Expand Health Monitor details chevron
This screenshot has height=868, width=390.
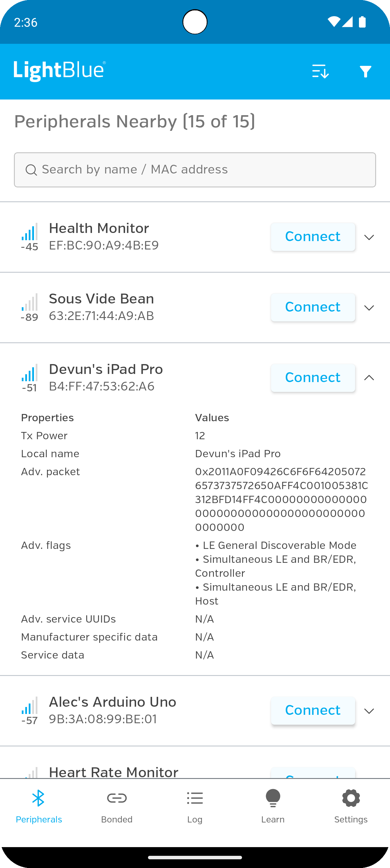point(369,237)
